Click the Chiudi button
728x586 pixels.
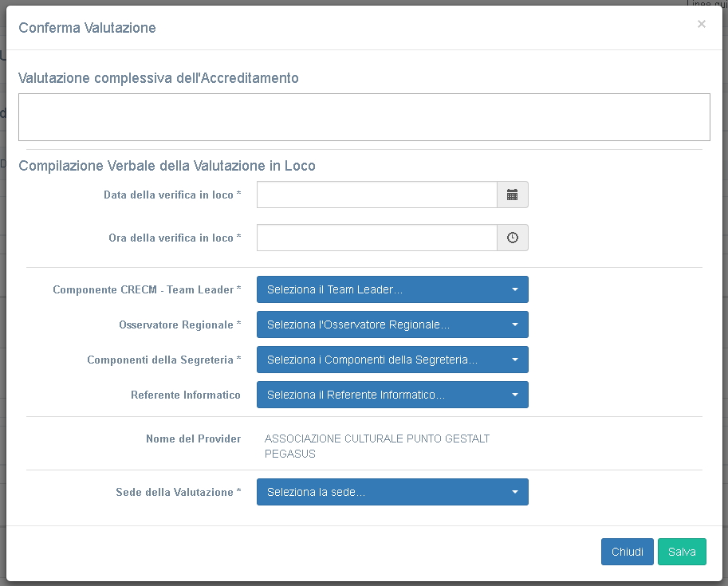pos(628,552)
